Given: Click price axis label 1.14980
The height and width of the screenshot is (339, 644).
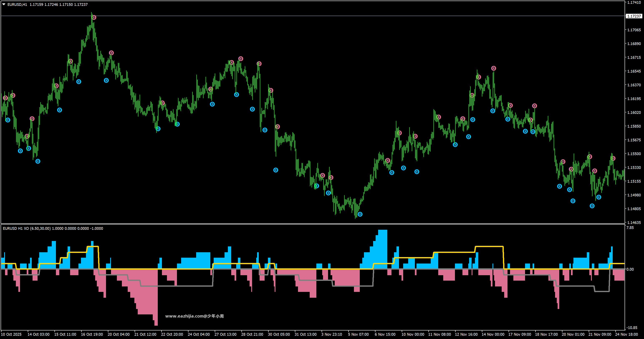Looking at the screenshot, I should [634, 195].
